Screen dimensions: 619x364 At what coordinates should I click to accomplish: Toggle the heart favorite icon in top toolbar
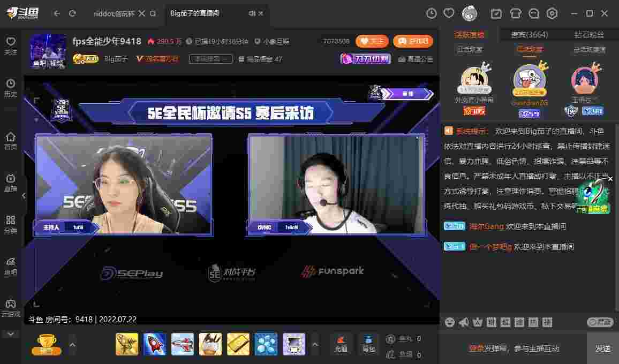[x=450, y=13]
